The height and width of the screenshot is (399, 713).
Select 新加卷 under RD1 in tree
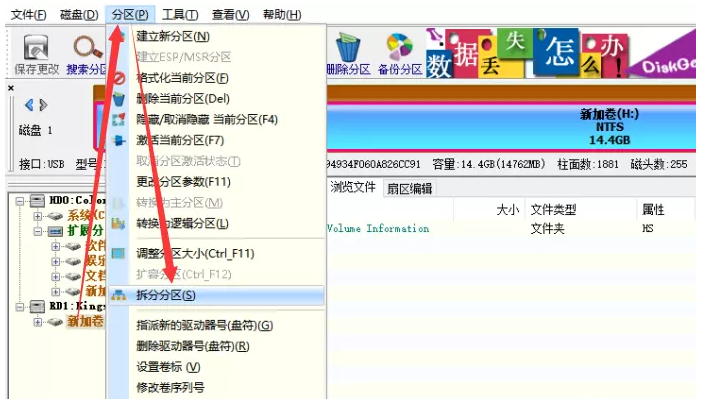click(85, 321)
